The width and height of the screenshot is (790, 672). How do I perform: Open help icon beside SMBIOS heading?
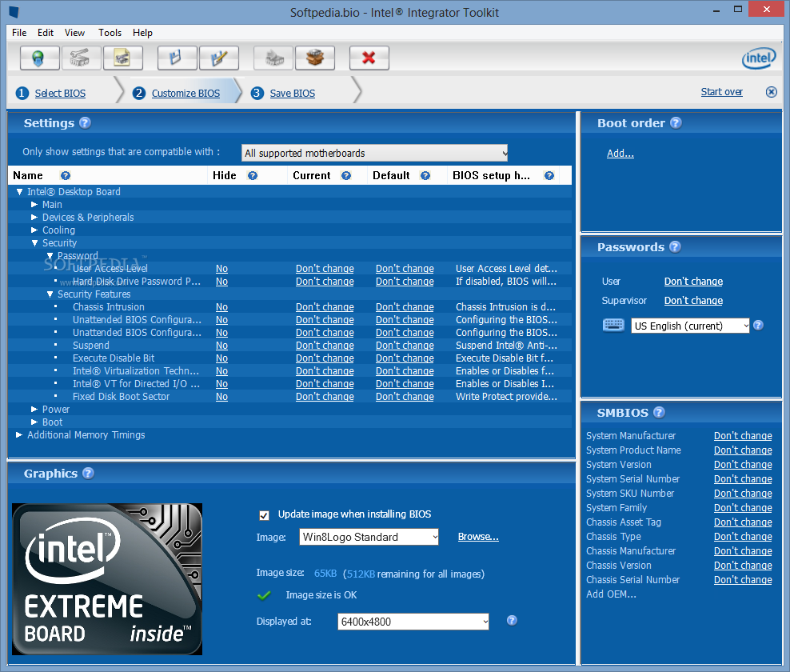click(x=659, y=412)
